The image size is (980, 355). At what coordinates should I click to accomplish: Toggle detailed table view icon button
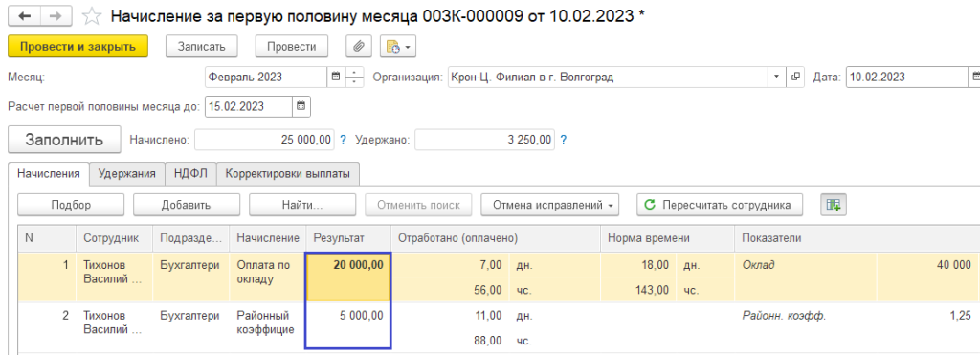tap(834, 205)
